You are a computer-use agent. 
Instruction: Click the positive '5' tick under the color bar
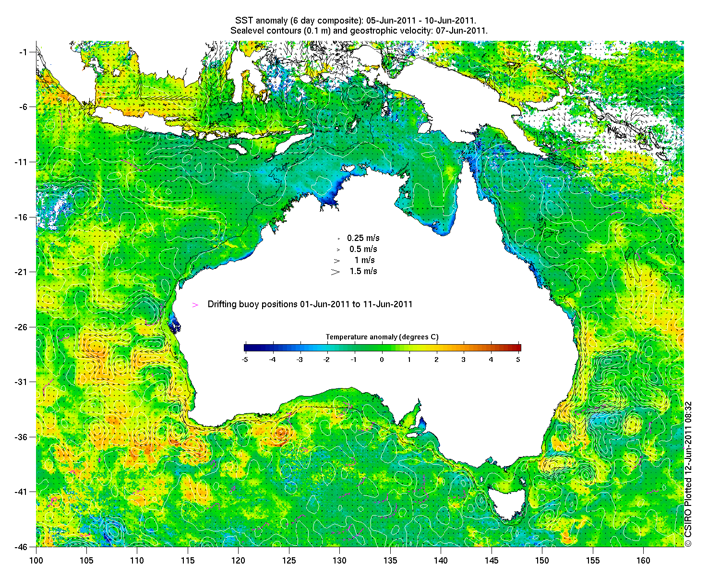pyautogui.click(x=518, y=359)
